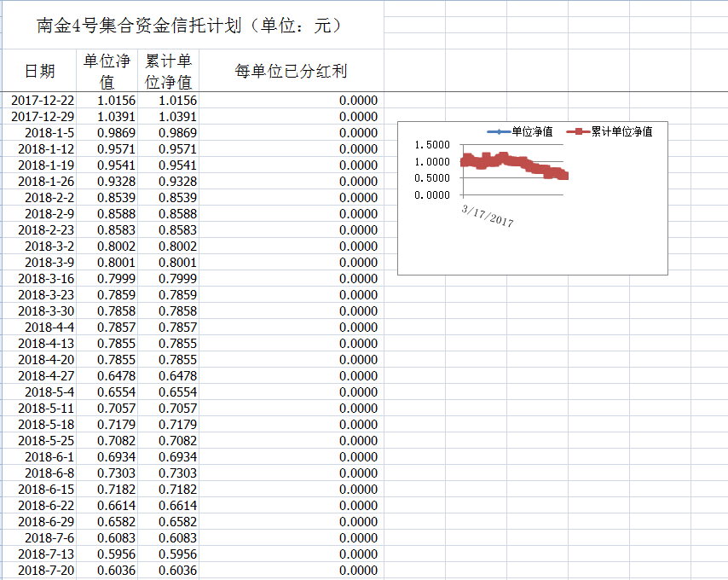Select date cell 2018-4-27
The height and width of the screenshot is (580, 728).
tap(46, 376)
